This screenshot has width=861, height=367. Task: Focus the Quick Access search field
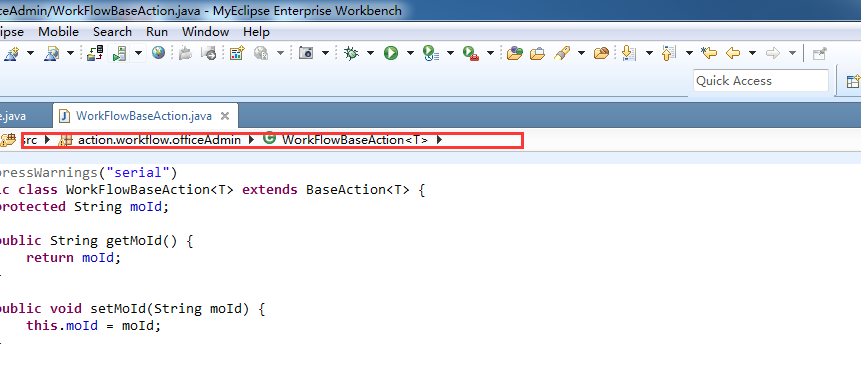(761, 81)
